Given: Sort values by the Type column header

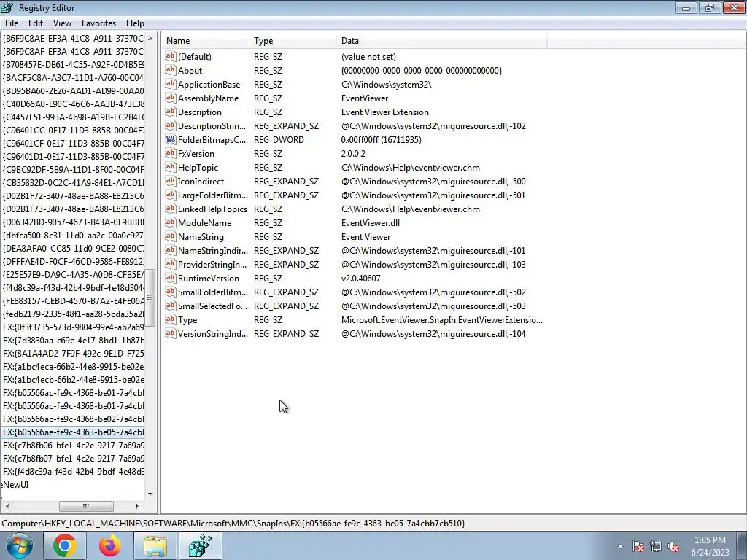Looking at the screenshot, I should (x=293, y=41).
